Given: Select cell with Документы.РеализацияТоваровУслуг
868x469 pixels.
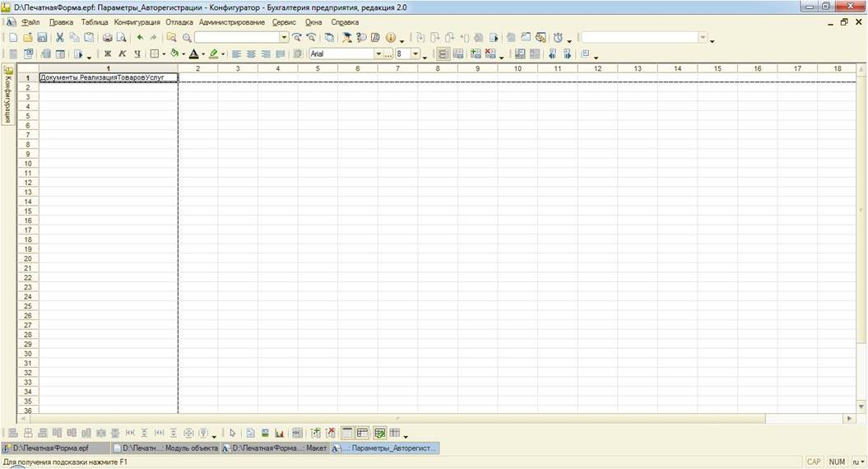Looking at the screenshot, I should [109, 77].
